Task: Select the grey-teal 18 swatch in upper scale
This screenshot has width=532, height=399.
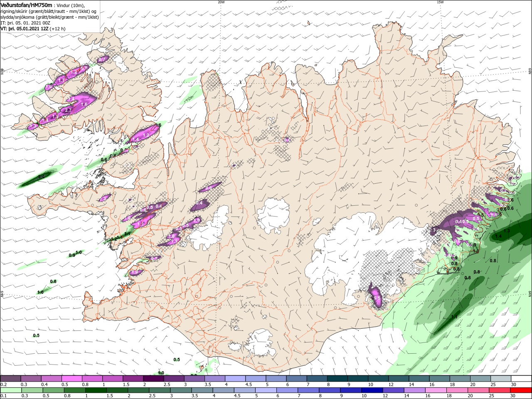Action: pyautogui.click(x=460, y=379)
